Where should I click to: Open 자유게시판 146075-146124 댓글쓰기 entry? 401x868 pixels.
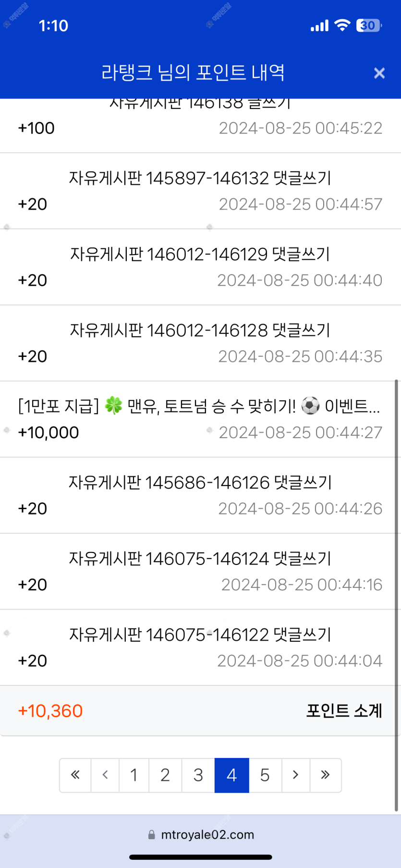point(200,559)
